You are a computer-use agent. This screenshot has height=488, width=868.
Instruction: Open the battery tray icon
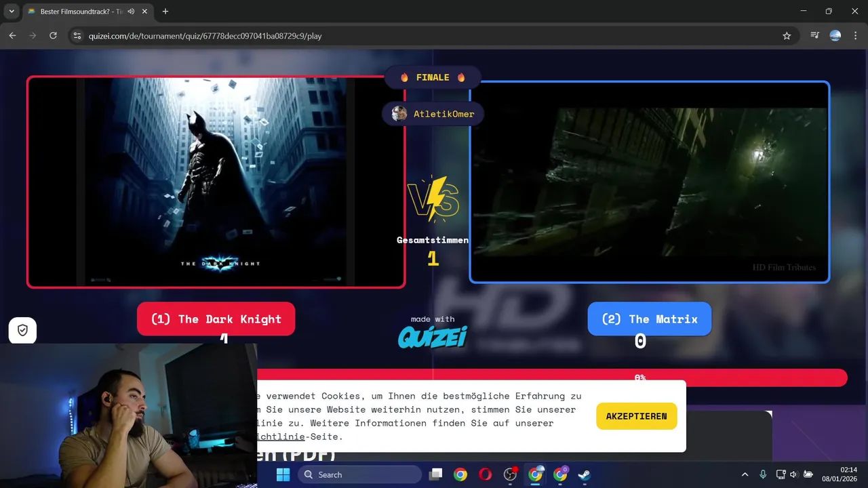tap(808, 474)
